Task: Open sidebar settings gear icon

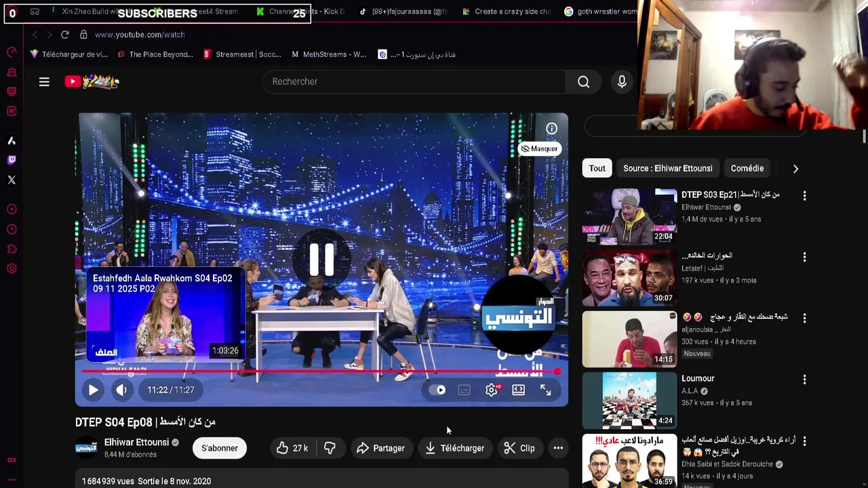Action: tap(12, 268)
